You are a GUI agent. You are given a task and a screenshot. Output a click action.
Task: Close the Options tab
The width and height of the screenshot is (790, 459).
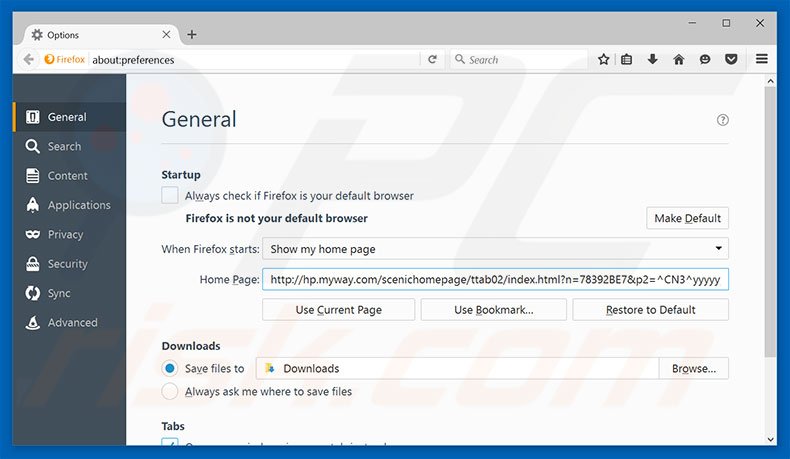click(166, 35)
